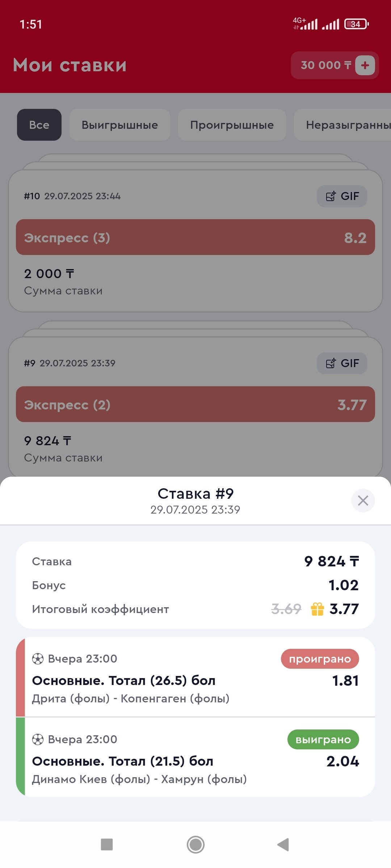Tap the проиграно status badge
The height and width of the screenshot is (868, 391).
(x=320, y=659)
